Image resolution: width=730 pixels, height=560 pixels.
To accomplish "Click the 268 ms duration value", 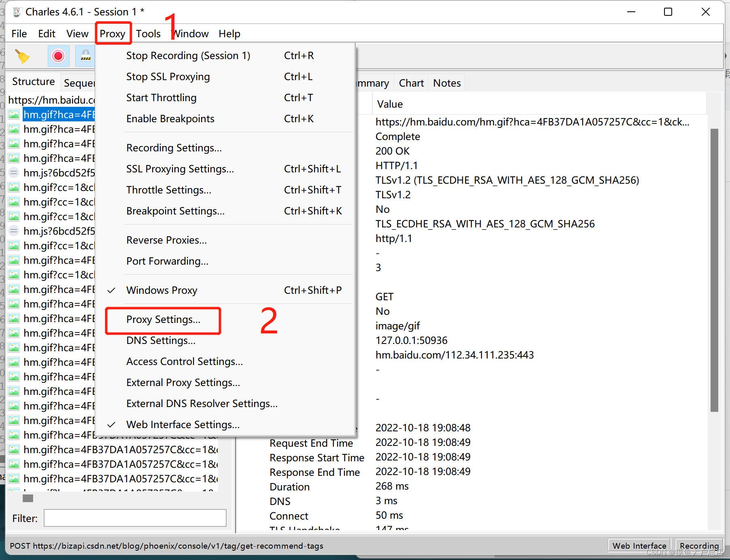I will click(x=392, y=486).
